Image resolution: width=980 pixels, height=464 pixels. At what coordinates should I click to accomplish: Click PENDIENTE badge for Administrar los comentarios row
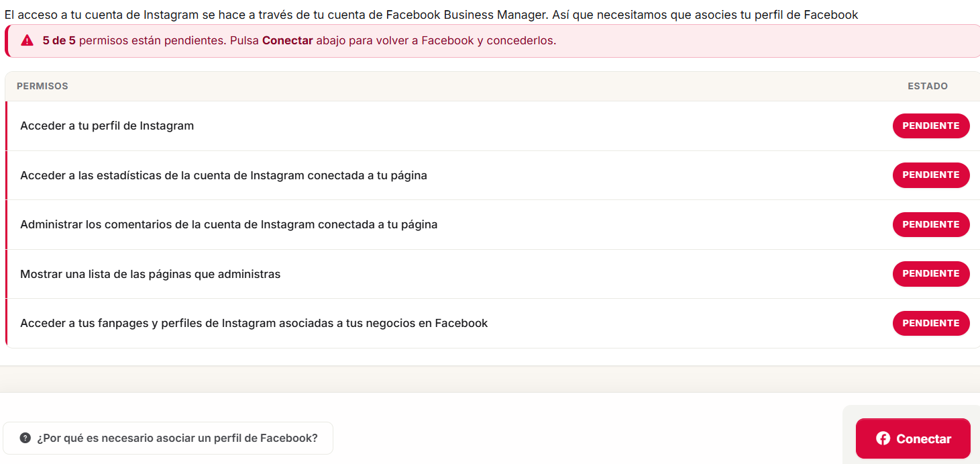pos(930,224)
